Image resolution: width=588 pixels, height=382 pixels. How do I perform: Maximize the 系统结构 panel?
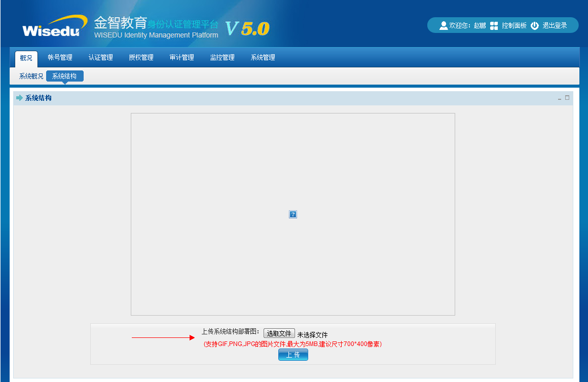[567, 98]
